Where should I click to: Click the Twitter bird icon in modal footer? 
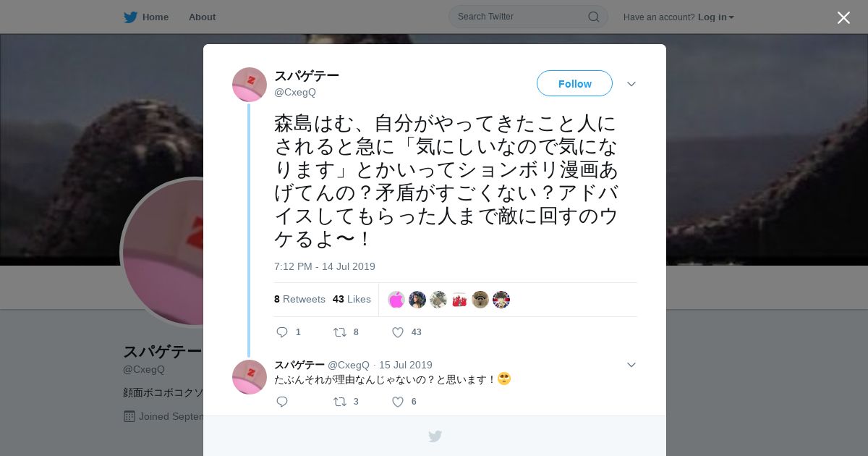pos(435,436)
